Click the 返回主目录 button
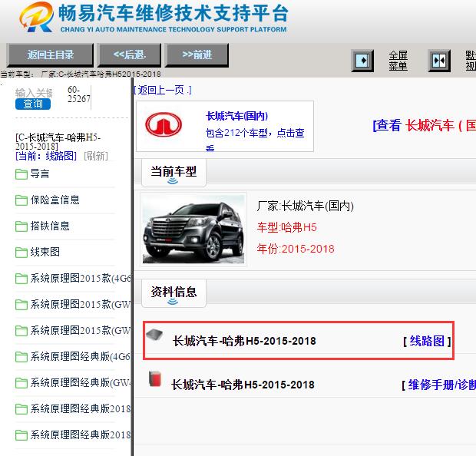The height and width of the screenshot is (456, 476). (x=50, y=55)
